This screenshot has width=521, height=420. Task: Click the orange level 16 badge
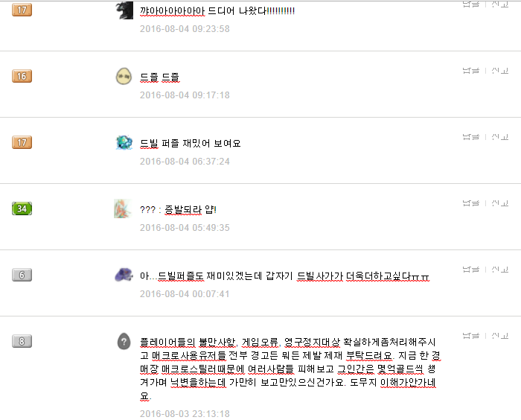tap(22, 76)
